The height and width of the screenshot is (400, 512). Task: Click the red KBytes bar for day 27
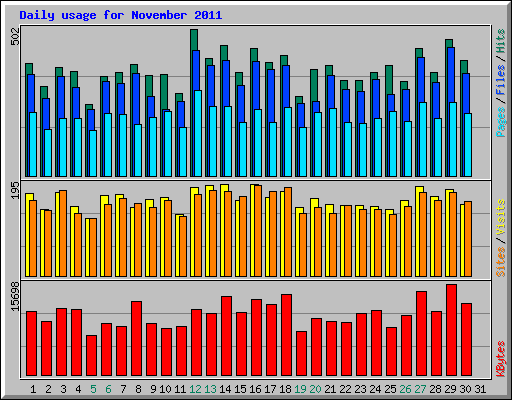click(421, 334)
